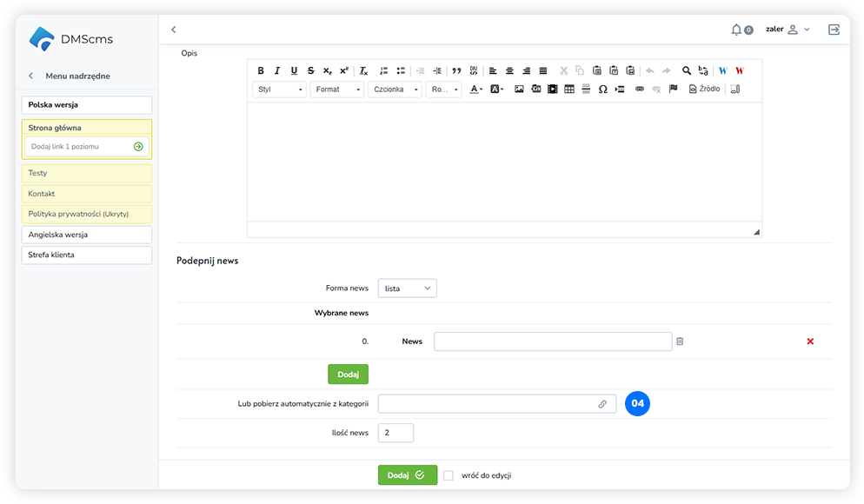Click the insert image icon
The width and height of the screenshot is (864, 504).
coord(519,90)
